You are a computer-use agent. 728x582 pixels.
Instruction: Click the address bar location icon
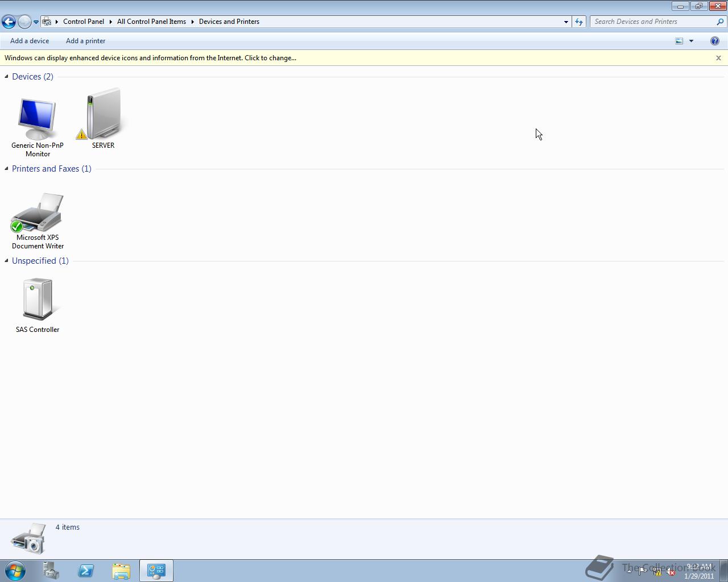point(47,22)
